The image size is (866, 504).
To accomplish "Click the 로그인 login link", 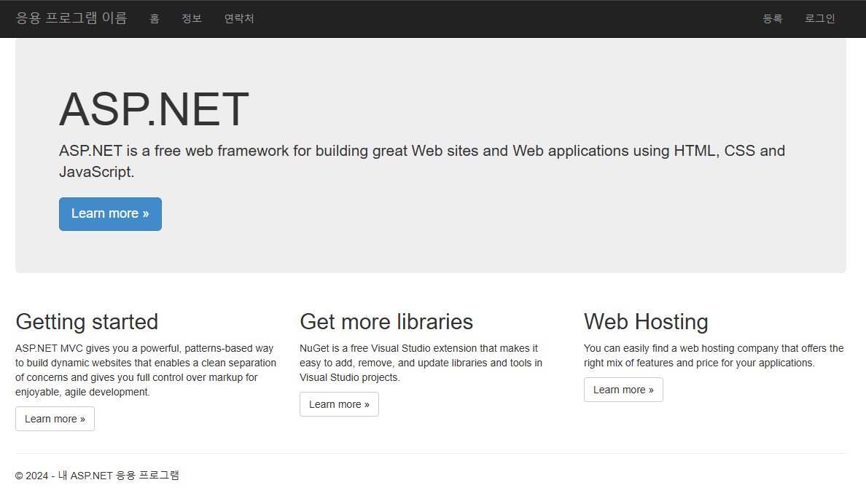I will click(819, 19).
